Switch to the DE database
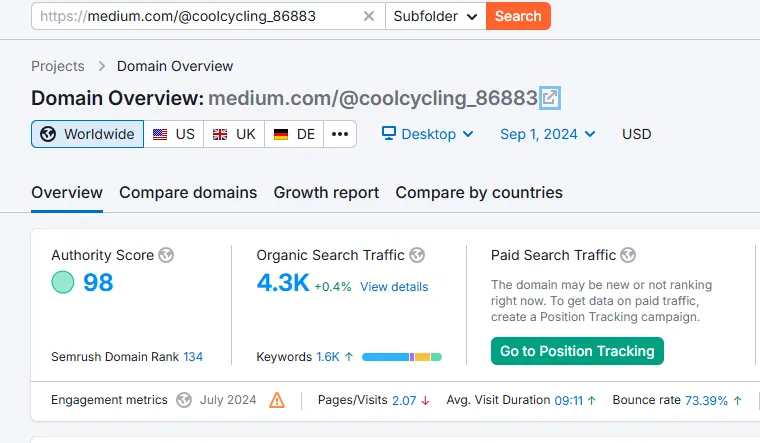 pos(294,134)
